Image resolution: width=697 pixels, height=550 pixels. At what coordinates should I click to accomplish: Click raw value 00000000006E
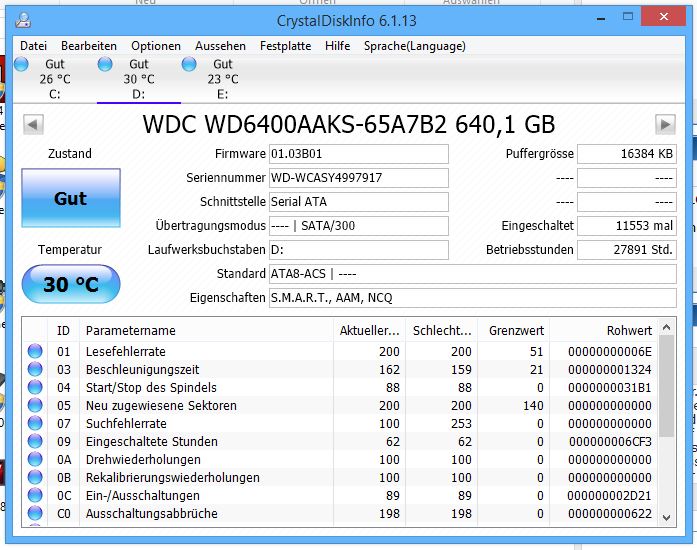(x=609, y=352)
